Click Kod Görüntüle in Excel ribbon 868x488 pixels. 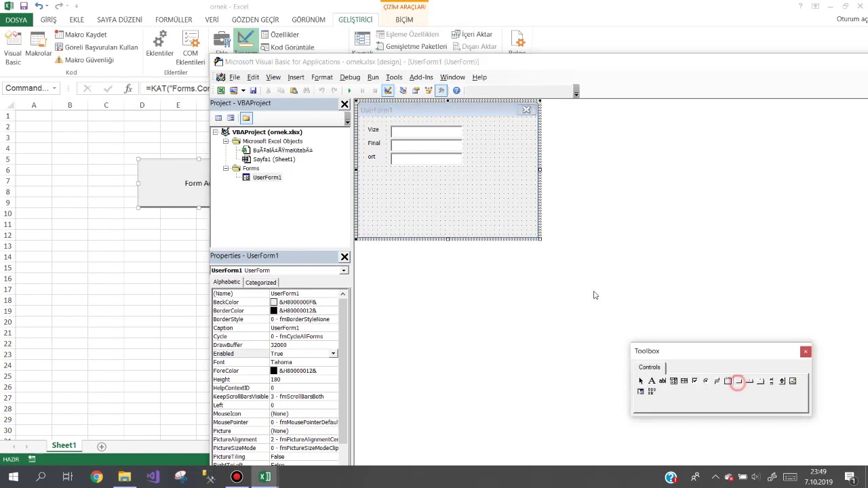pyautogui.click(x=288, y=47)
